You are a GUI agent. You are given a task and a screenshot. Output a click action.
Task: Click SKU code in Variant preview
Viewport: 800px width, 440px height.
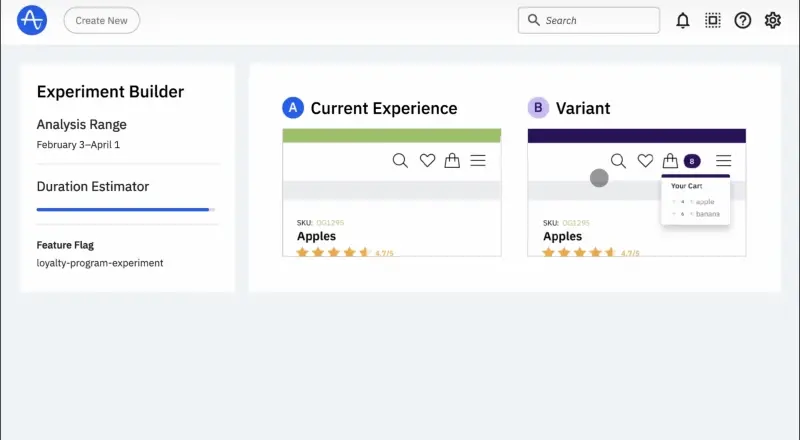tap(576, 223)
